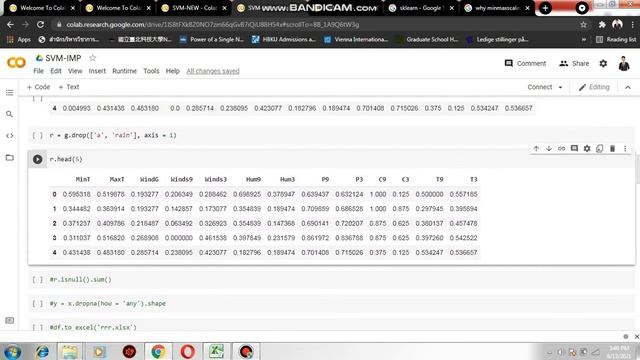The image size is (640, 360).
Task: Select the g.drop code cell
Action: point(331,135)
